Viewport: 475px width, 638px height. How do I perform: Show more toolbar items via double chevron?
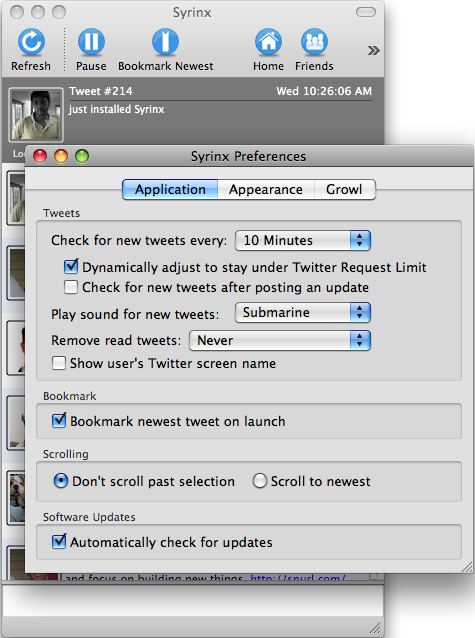tap(373, 50)
